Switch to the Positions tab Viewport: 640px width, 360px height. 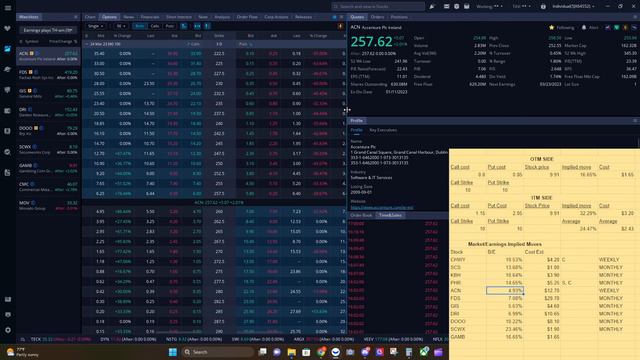pyautogui.click(x=399, y=17)
